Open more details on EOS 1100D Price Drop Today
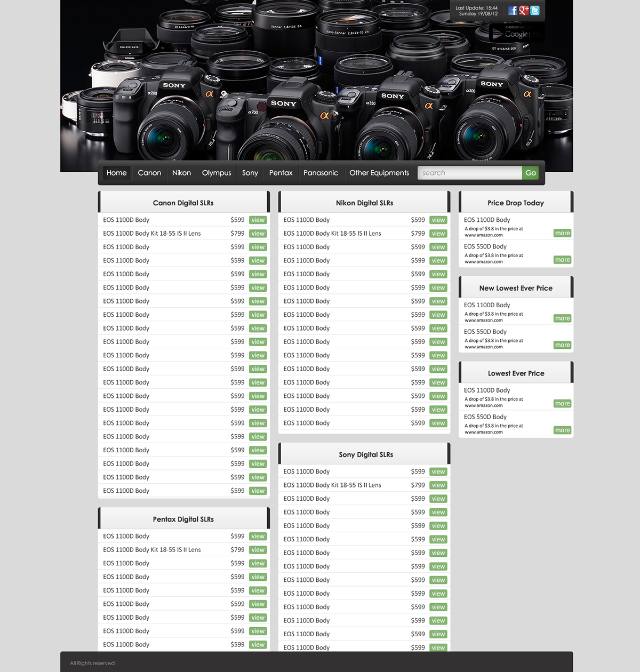The width and height of the screenshot is (640, 672). click(x=562, y=233)
